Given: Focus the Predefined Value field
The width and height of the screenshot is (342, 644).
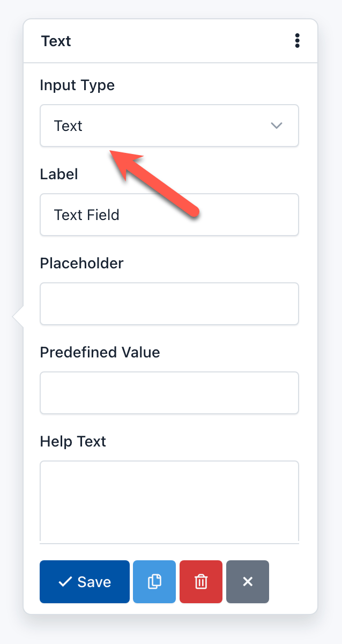Looking at the screenshot, I should tap(169, 393).
